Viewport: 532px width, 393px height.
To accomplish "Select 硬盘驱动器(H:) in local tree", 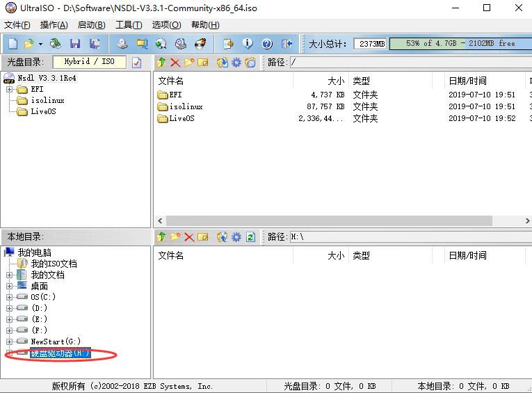I will (61, 353).
